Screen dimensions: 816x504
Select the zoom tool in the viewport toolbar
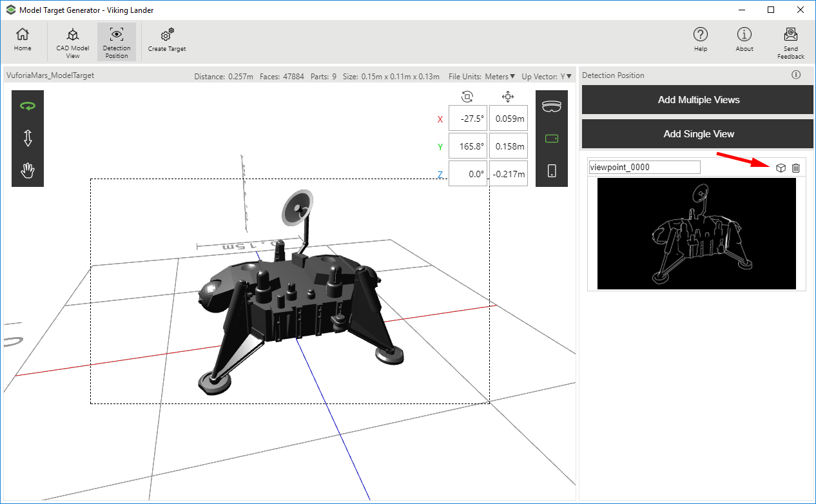27,138
